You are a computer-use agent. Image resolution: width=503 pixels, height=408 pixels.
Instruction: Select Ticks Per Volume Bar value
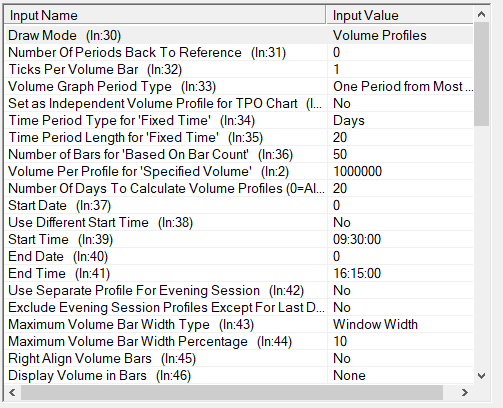(400, 69)
